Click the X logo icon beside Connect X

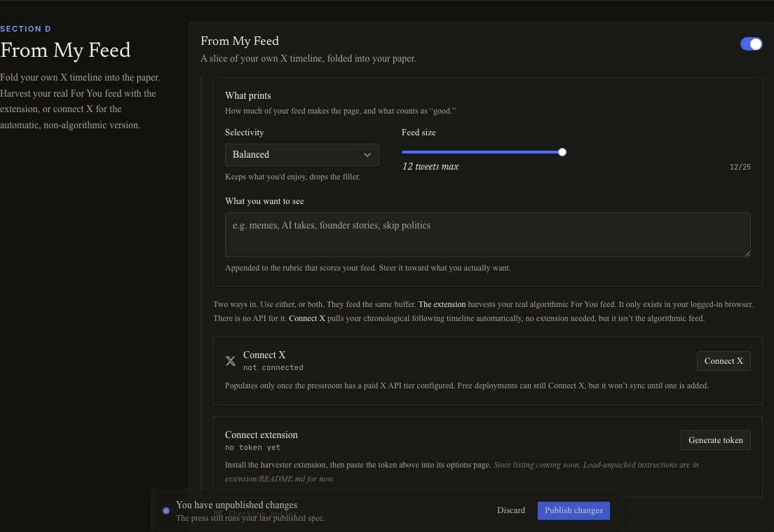pyautogui.click(x=231, y=361)
